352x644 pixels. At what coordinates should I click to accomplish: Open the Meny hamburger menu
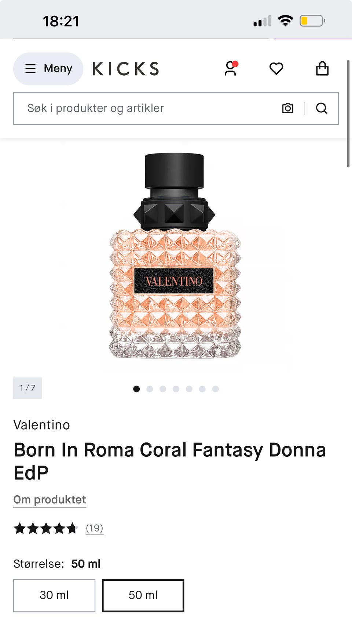tap(48, 69)
